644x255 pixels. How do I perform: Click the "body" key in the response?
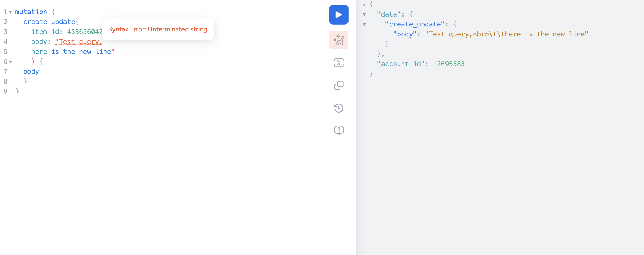[405, 34]
